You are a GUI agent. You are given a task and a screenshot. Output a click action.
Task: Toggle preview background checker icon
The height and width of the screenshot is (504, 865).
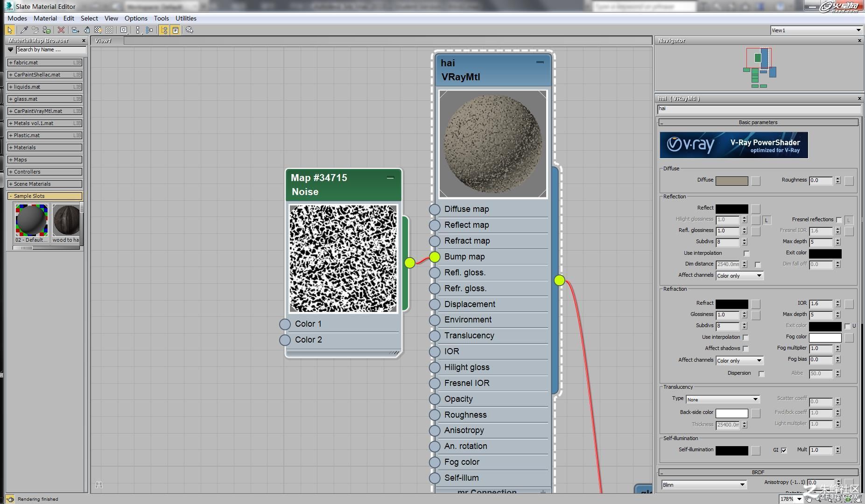109,30
